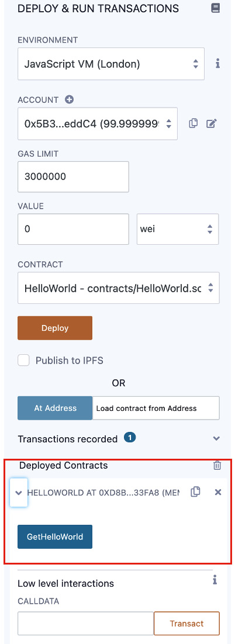Call the GetHelloWorld function
Image resolution: width=235 pixels, height=644 pixels.
[x=55, y=536]
